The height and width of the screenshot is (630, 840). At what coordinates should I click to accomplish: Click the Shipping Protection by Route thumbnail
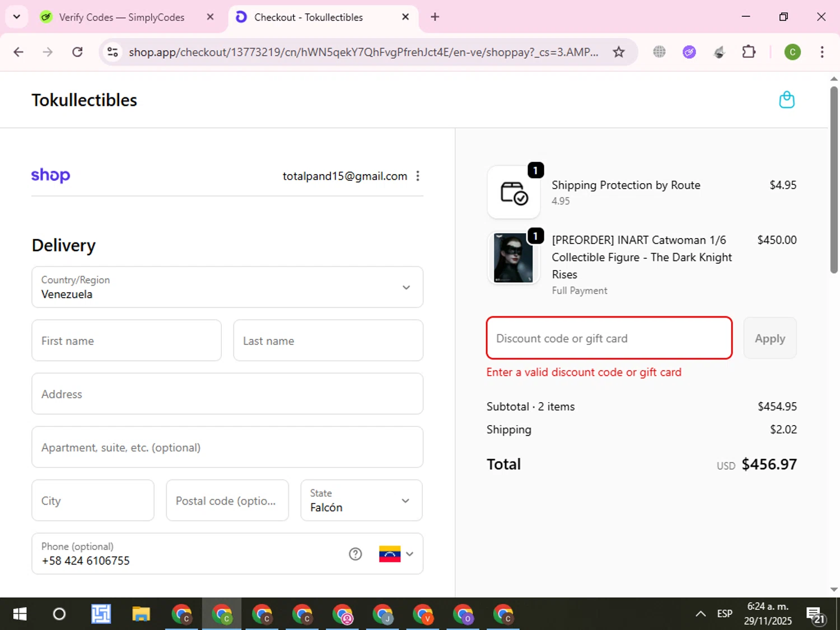point(514,192)
